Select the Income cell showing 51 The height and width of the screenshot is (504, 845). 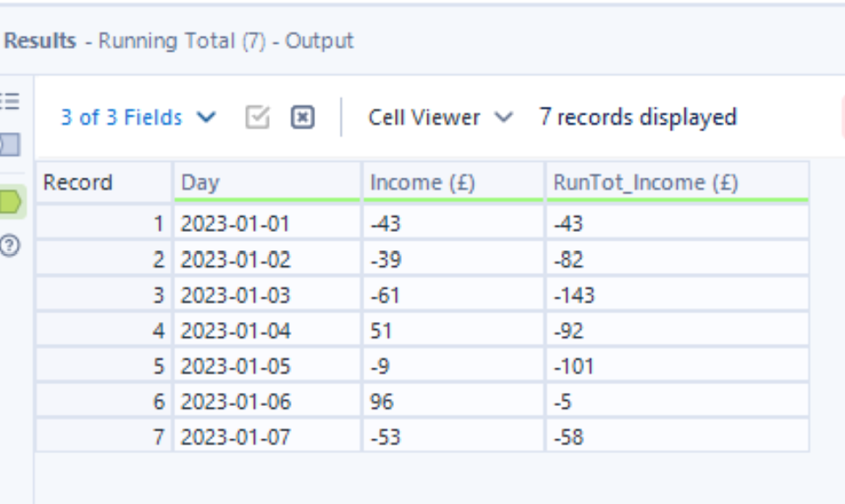click(x=453, y=332)
